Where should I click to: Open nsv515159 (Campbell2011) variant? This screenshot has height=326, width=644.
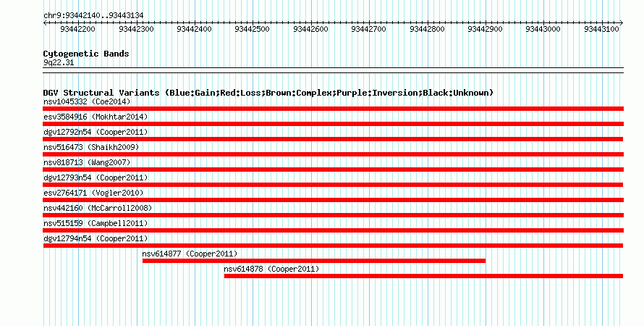tap(96, 223)
